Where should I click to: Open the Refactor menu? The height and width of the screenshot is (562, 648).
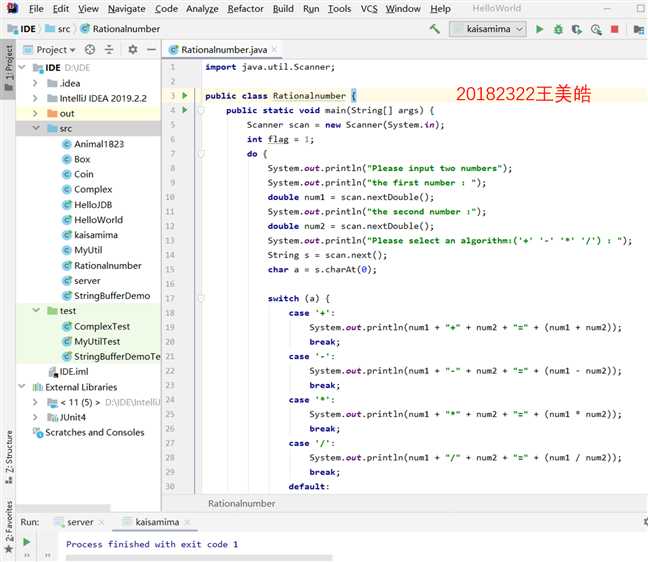(245, 8)
